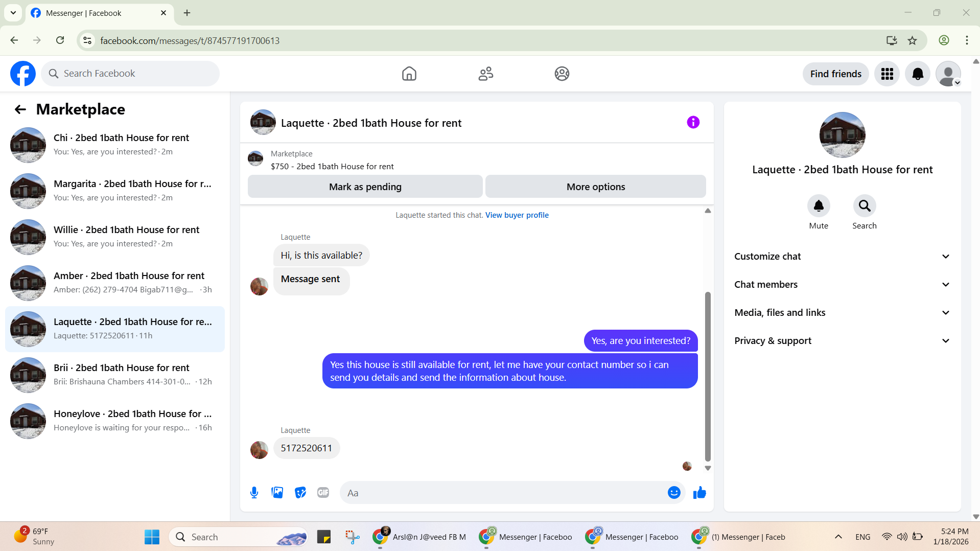Open the Facebook menu grid icon
The width and height of the screenshot is (980, 551).
(887, 74)
